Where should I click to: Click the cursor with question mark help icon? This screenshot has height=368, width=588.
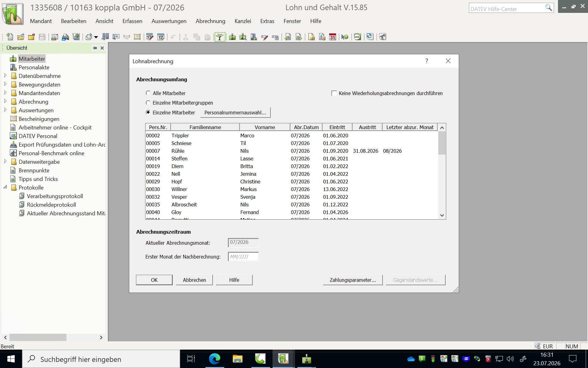[345, 37]
